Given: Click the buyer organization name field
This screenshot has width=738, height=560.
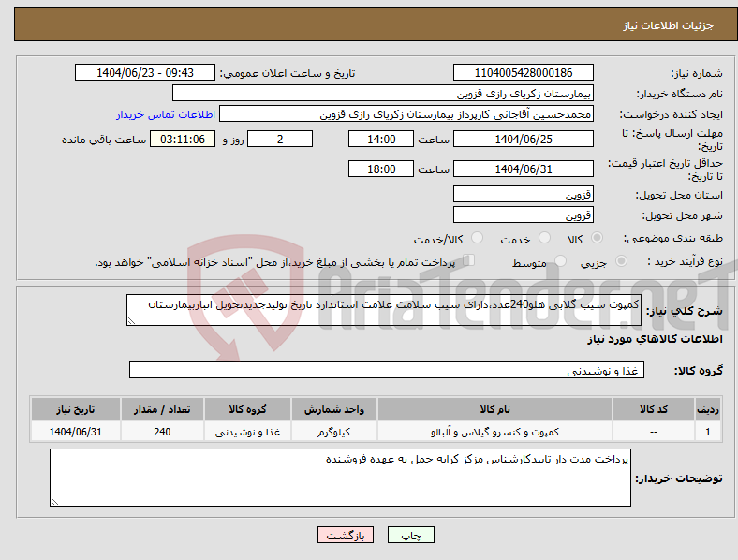Looking at the screenshot, I should pyautogui.click(x=383, y=93).
